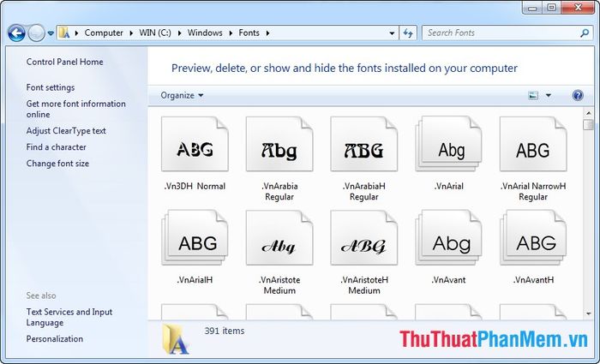Click the Fonts folder icon in address bar
600x364 pixels.
point(64,33)
